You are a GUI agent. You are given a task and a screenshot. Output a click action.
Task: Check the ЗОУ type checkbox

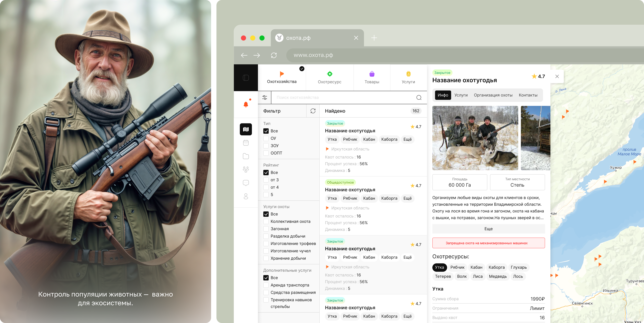pyautogui.click(x=266, y=146)
